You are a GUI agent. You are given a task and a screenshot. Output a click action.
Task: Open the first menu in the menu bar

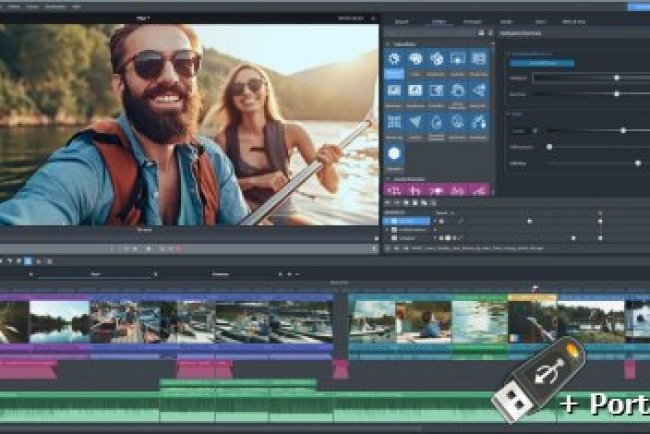point(10,6)
